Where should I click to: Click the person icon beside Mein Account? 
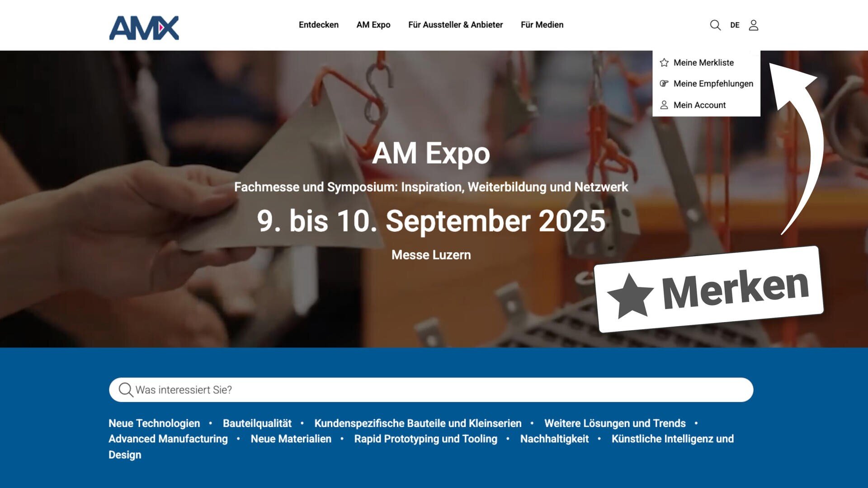(664, 105)
